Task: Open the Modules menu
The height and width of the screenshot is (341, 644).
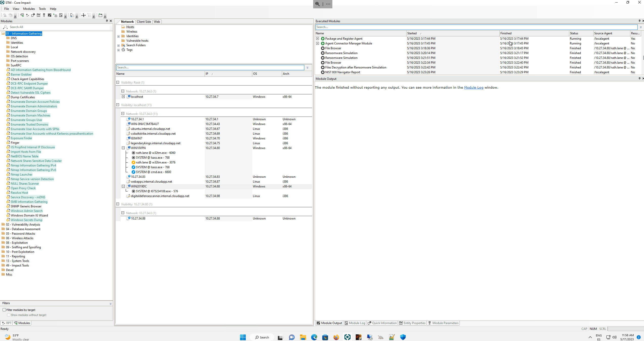Action: [x=29, y=9]
